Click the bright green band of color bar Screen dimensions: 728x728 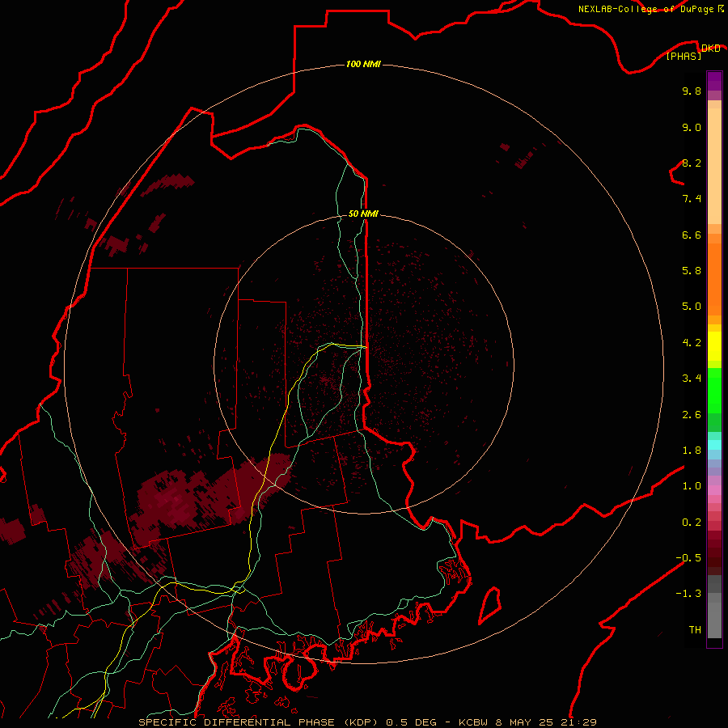click(714, 390)
